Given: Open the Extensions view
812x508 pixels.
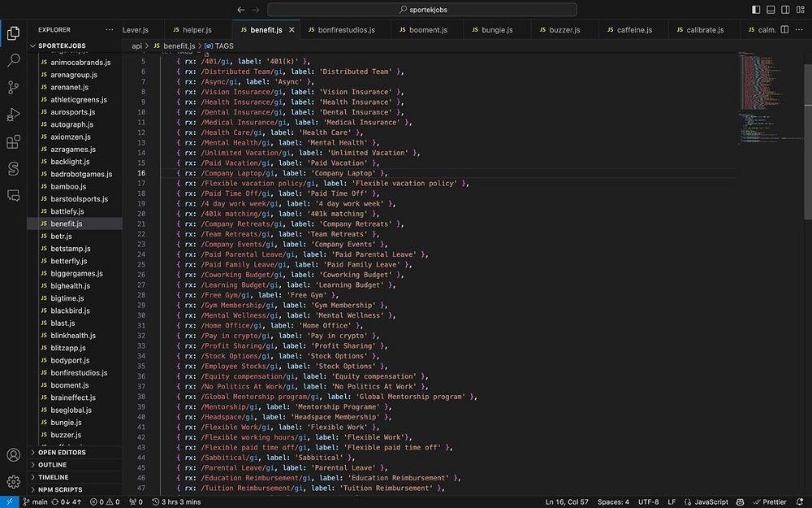Looking at the screenshot, I should pyautogui.click(x=14, y=141).
